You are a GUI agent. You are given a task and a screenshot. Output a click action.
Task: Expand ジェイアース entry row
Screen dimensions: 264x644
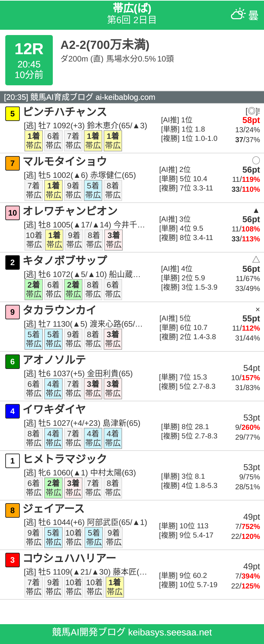[x=54, y=509]
